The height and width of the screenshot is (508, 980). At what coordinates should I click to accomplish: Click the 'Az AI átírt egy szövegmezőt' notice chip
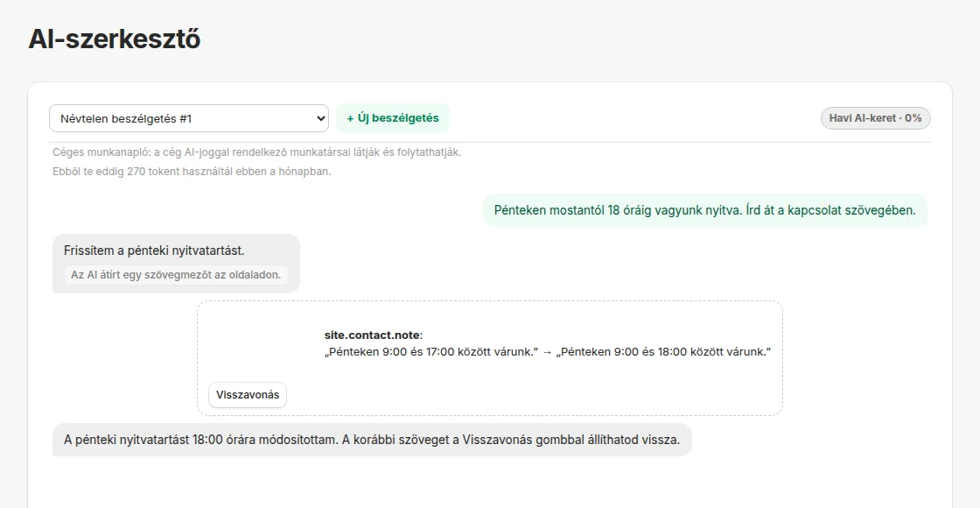176,275
